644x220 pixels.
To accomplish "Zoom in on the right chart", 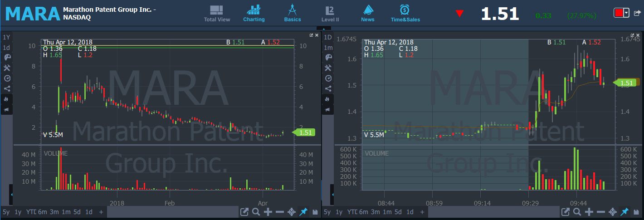I will pos(589,212).
